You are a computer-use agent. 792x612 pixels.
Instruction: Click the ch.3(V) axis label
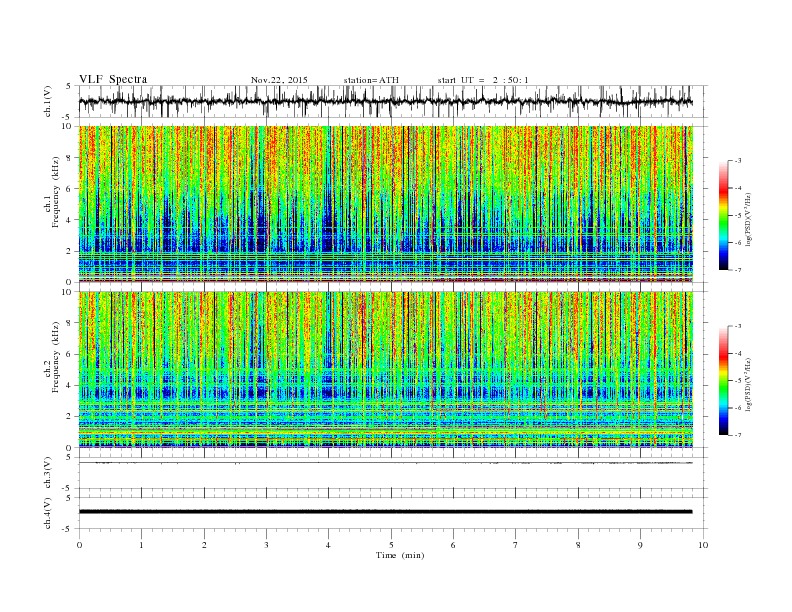[48, 473]
